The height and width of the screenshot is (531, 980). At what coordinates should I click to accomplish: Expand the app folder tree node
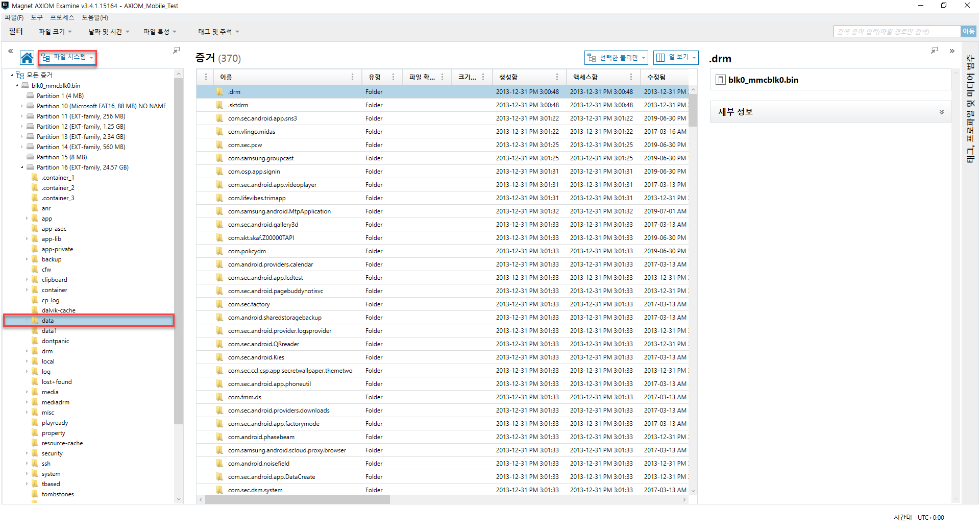click(27, 218)
